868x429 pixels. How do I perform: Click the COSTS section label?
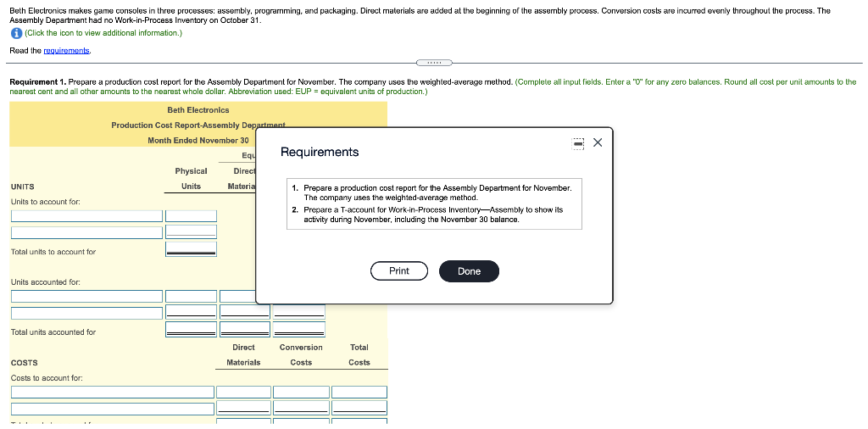[x=25, y=363]
